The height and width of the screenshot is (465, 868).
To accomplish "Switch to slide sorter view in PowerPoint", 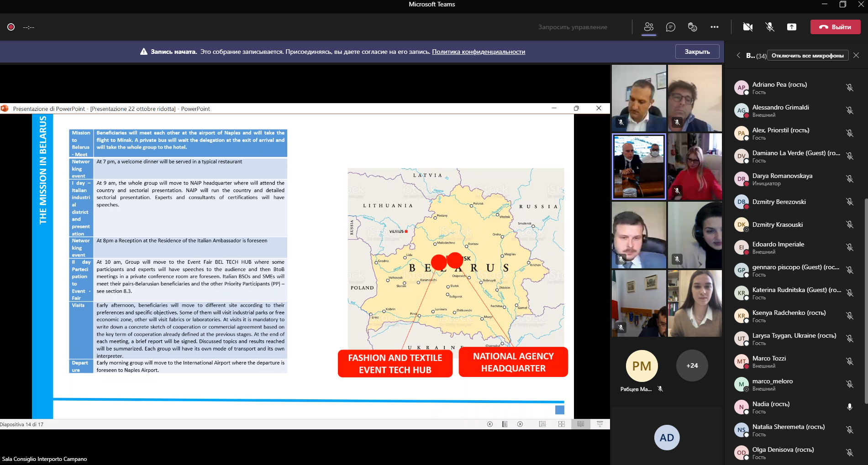I will [562, 424].
